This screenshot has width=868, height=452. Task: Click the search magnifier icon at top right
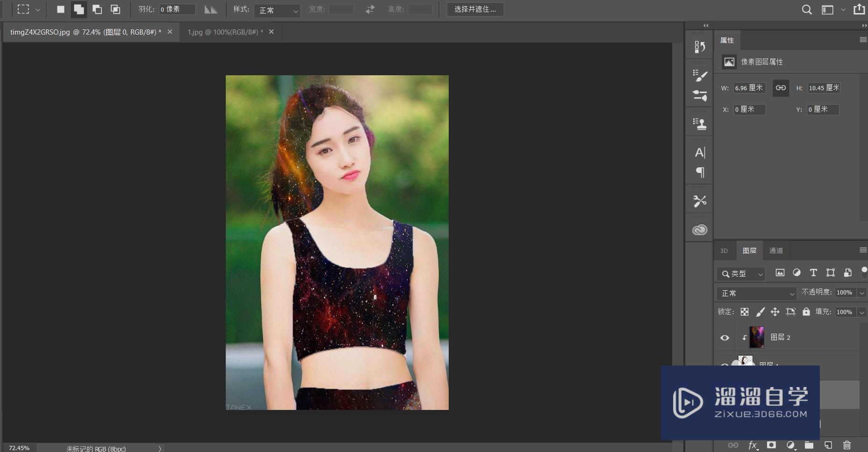[806, 10]
